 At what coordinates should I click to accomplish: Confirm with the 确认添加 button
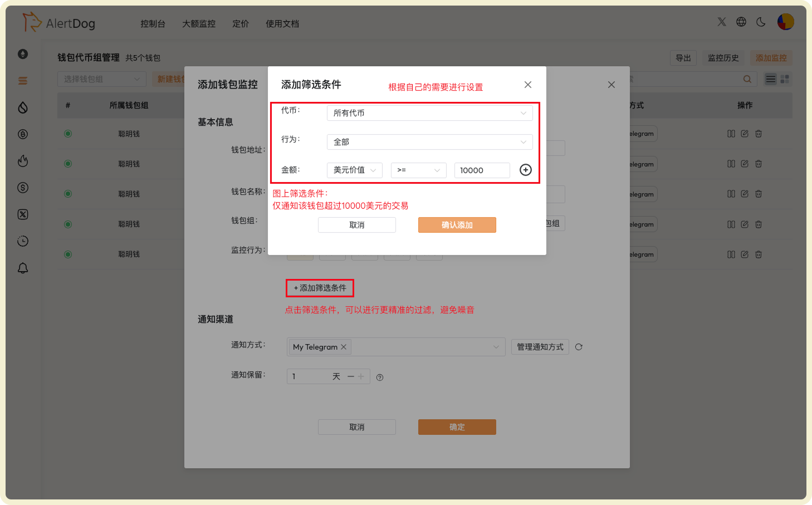pyautogui.click(x=457, y=224)
